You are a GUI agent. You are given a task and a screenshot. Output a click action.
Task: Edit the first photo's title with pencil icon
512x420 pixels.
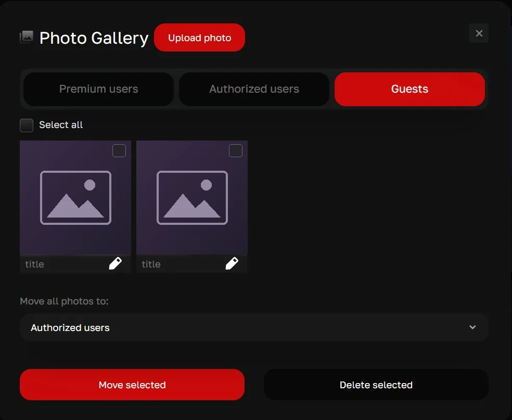pyautogui.click(x=116, y=263)
